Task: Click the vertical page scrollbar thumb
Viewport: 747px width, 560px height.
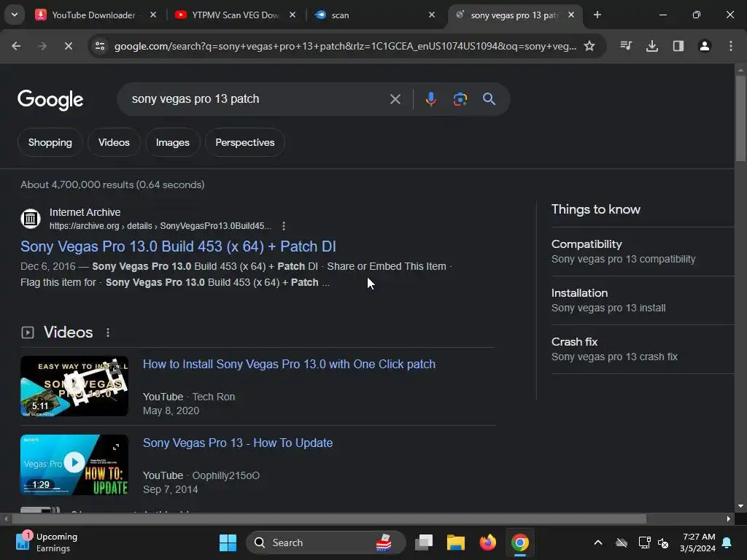Action: coord(740,117)
